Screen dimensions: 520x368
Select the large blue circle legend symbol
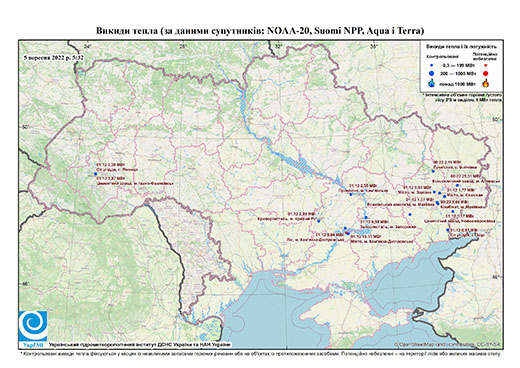point(432,73)
